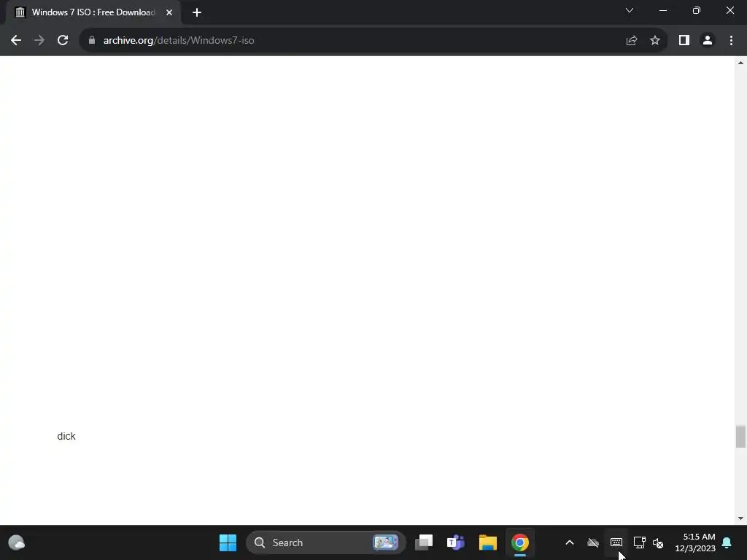Reload the archive.org page

click(x=63, y=41)
